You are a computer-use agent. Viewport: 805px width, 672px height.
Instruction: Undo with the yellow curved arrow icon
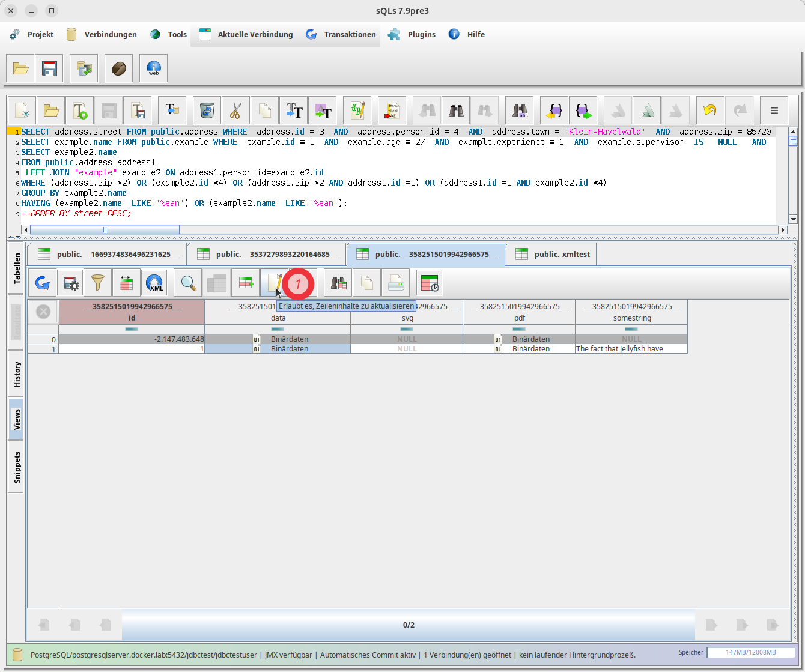click(711, 110)
